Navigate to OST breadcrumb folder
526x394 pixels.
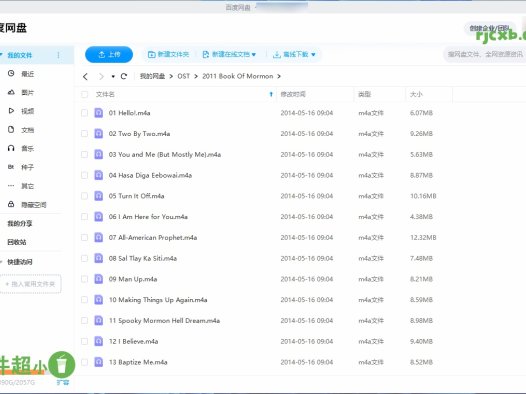[x=183, y=76]
